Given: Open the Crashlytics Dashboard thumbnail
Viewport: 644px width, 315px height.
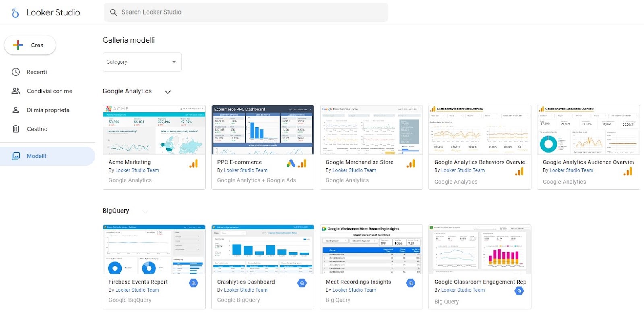Looking at the screenshot, I should tap(263, 249).
